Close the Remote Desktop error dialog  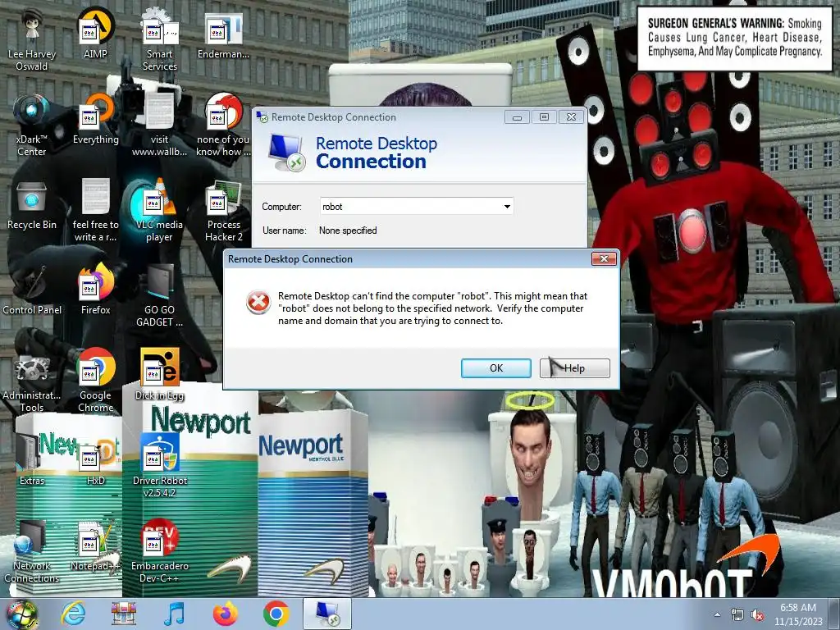tap(604, 258)
